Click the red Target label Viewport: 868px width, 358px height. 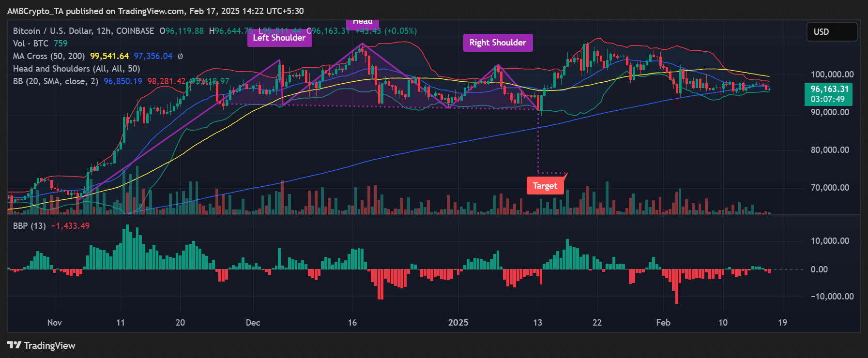[x=545, y=186]
